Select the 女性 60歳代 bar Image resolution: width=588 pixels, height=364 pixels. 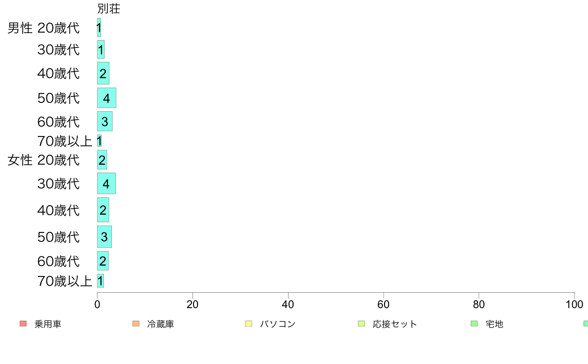tap(103, 261)
